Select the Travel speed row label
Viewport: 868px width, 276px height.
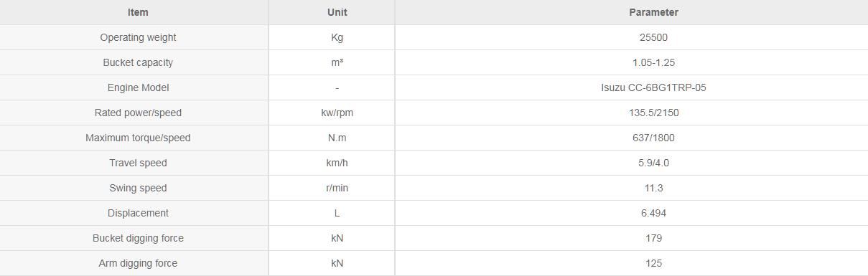click(138, 163)
